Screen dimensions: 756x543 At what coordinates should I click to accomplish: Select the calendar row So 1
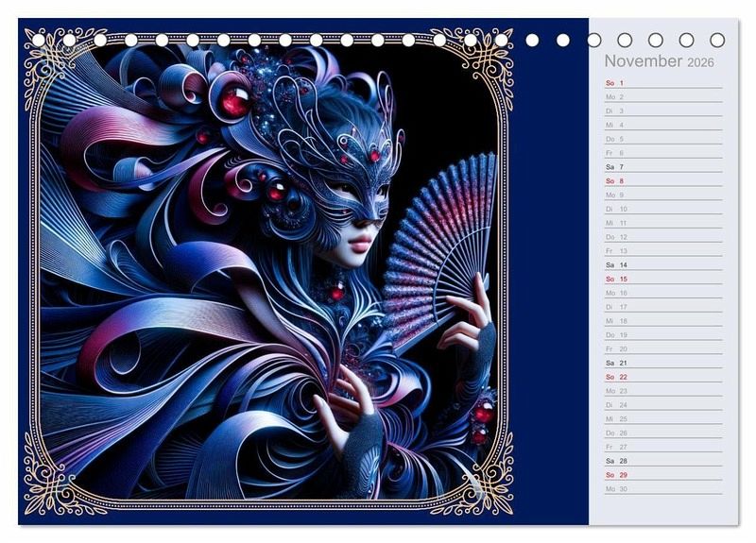(x=663, y=83)
